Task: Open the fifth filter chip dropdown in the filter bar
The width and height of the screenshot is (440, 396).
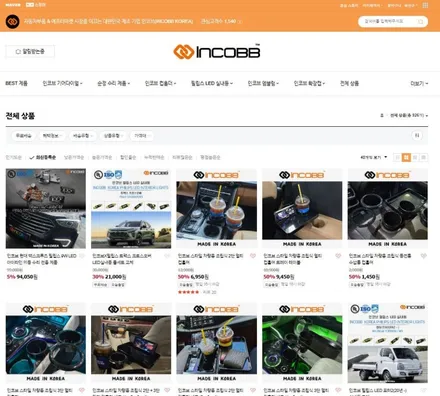Action: point(142,136)
